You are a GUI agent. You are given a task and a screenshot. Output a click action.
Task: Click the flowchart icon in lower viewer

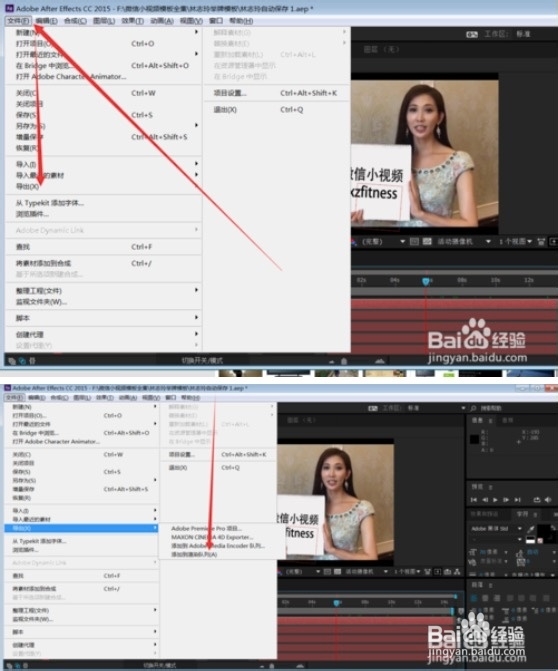[457, 572]
